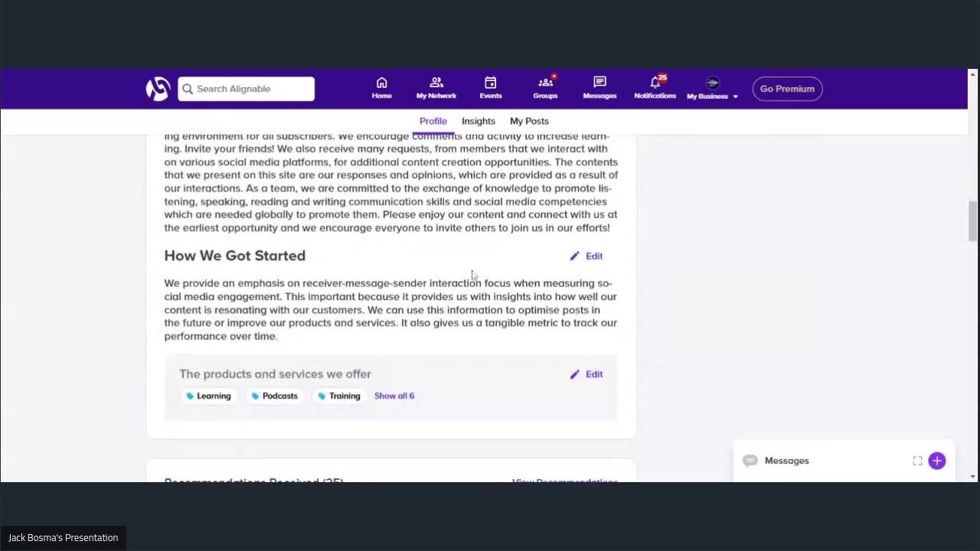Image resolution: width=980 pixels, height=551 pixels.
Task: Click tag icon next to Podcasts
Action: coord(256,396)
